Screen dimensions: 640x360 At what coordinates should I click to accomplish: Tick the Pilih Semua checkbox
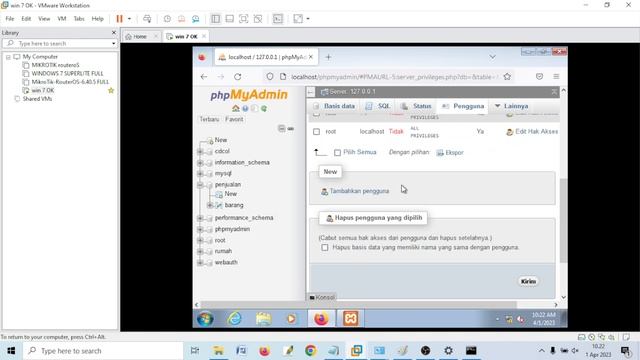[x=337, y=153]
